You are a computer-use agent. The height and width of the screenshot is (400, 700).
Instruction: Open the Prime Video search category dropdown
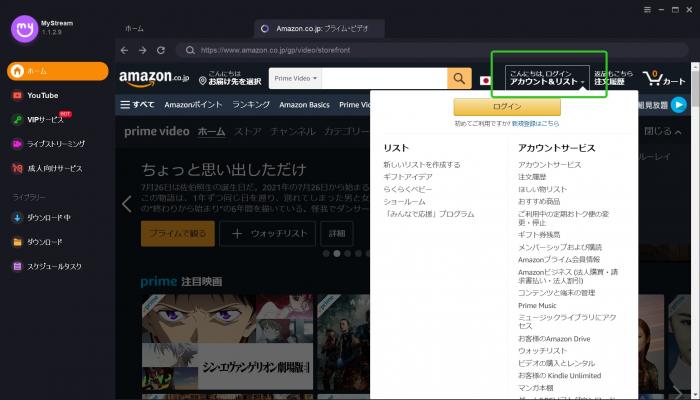[295, 79]
